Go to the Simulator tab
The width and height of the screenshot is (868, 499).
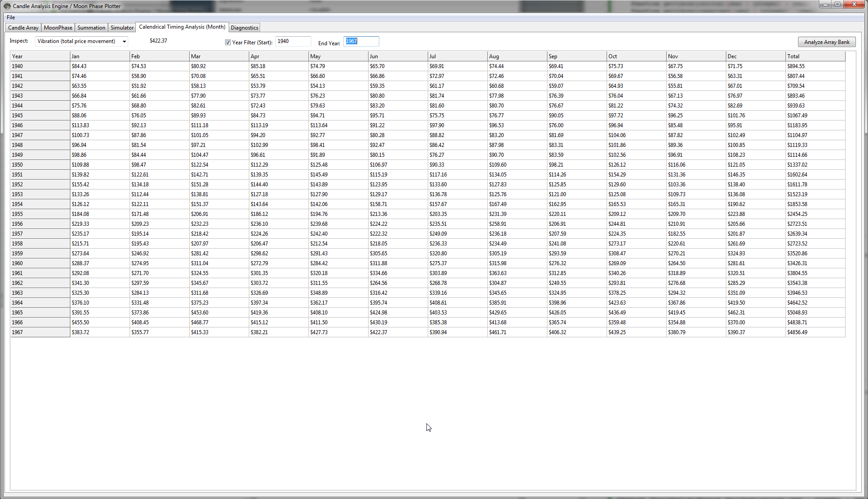122,28
